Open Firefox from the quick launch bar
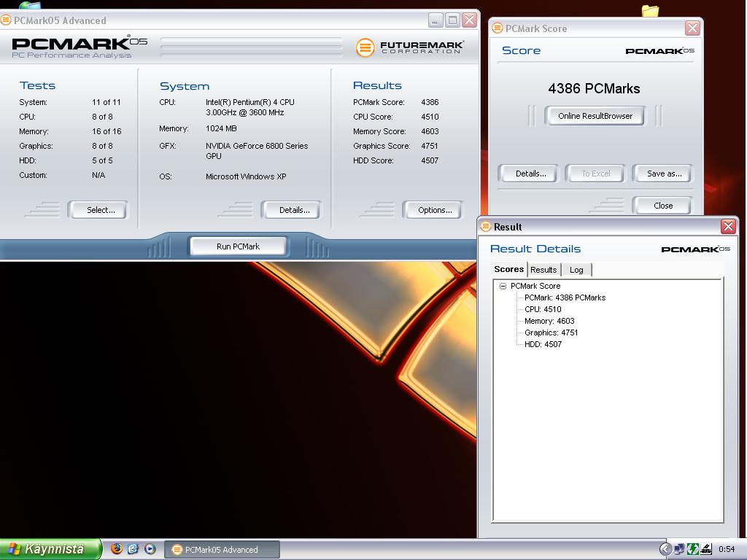Image resolution: width=747 pixels, height=560 pixels. pos(116,549)
